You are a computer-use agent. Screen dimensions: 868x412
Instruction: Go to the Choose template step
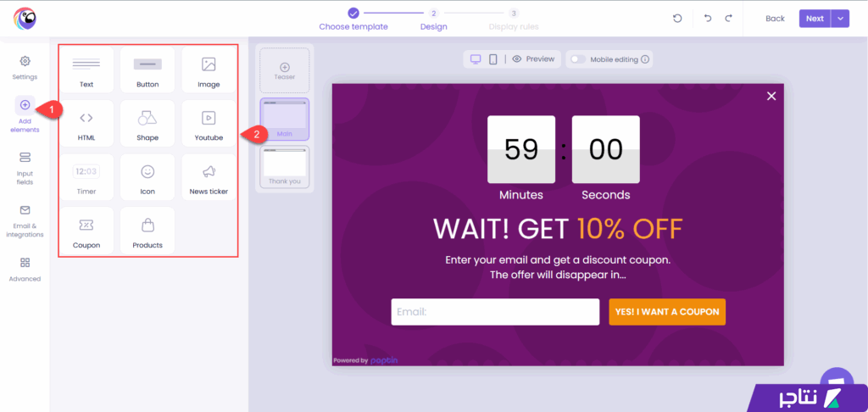[x=353, y=19]
